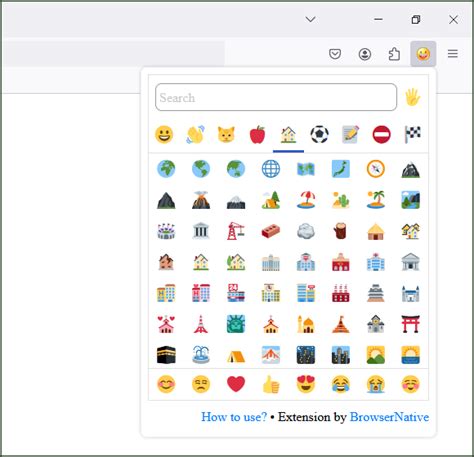
Task: Pick the bank building emoji
Action: pyautogui.click(x=410, y=262)
